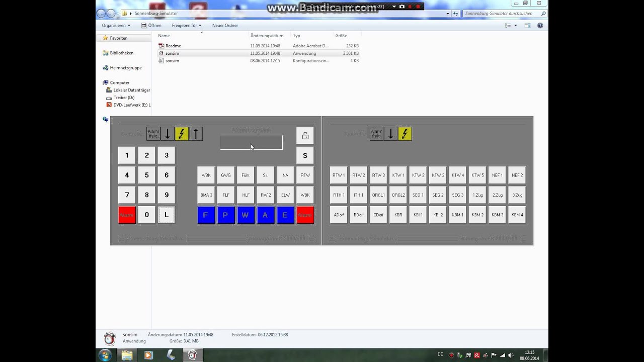Open Favoriten in the navigation pane
644x362 pixels.
pos(118,38)
